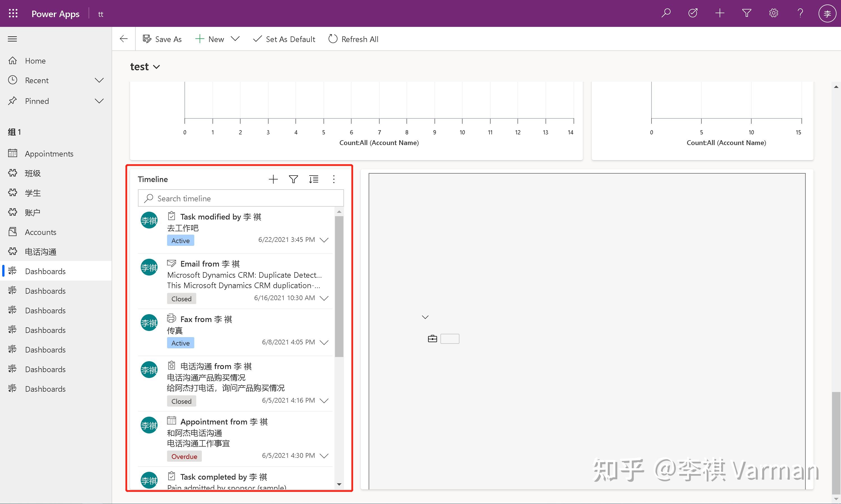The height and width of the screenshot is (504, 841).
Task: Click the timeline sort order icon
Action: pos(313,179)
